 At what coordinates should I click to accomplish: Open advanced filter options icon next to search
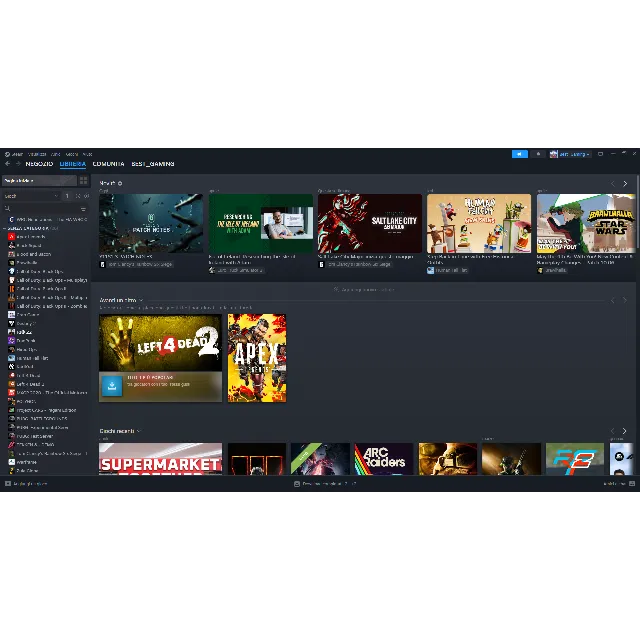(x=83, y=209)
